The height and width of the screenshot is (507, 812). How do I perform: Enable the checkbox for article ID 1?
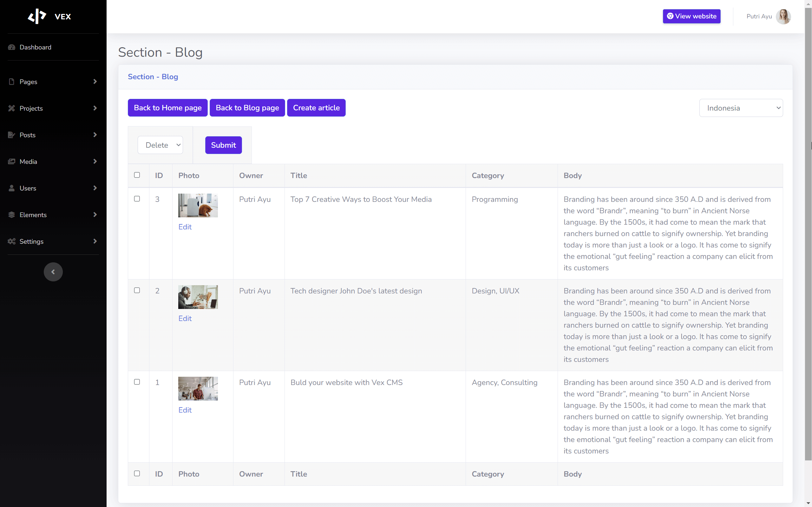[x=137, y=382]
